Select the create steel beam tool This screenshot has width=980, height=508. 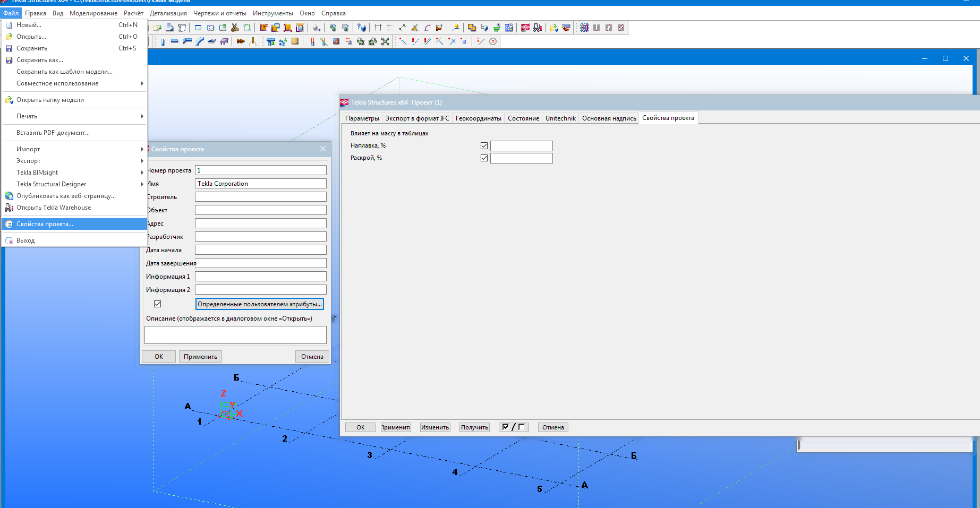pyautogui.click(x=175, y=41)
